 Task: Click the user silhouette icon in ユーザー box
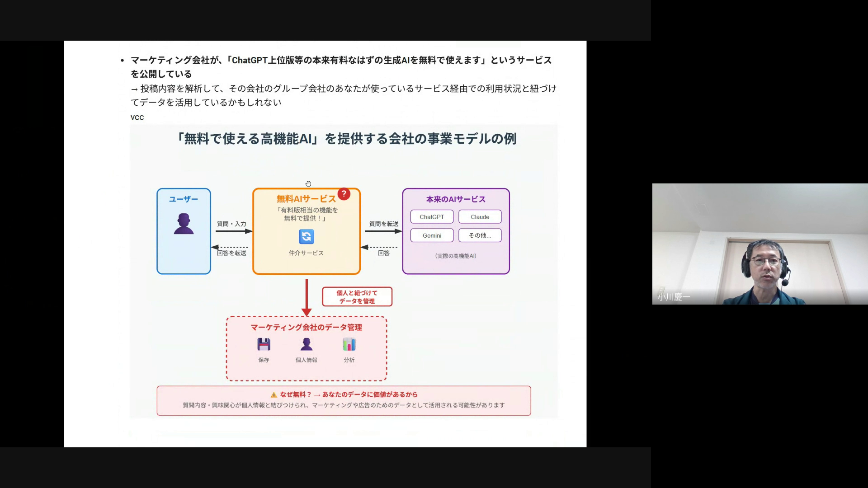[184, 224]
